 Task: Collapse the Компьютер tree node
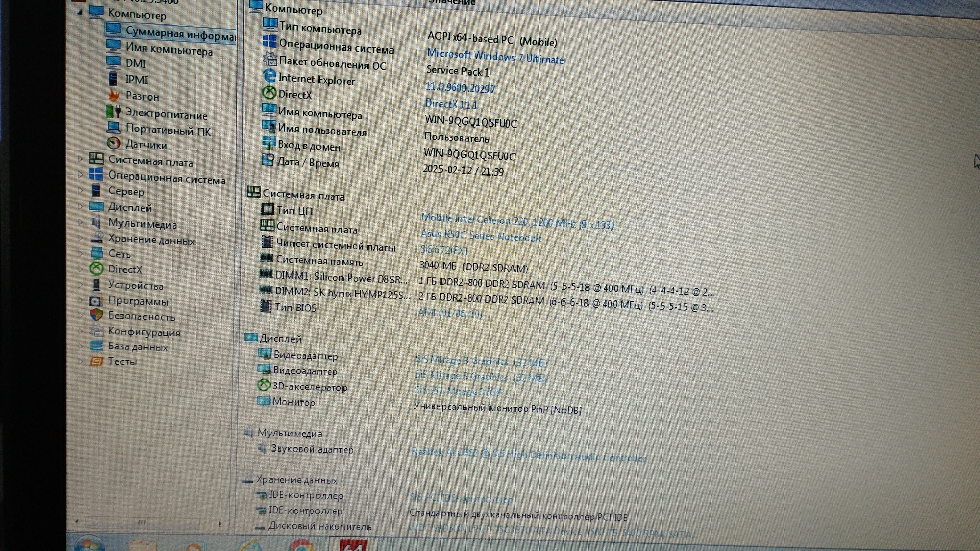[80, 12]
